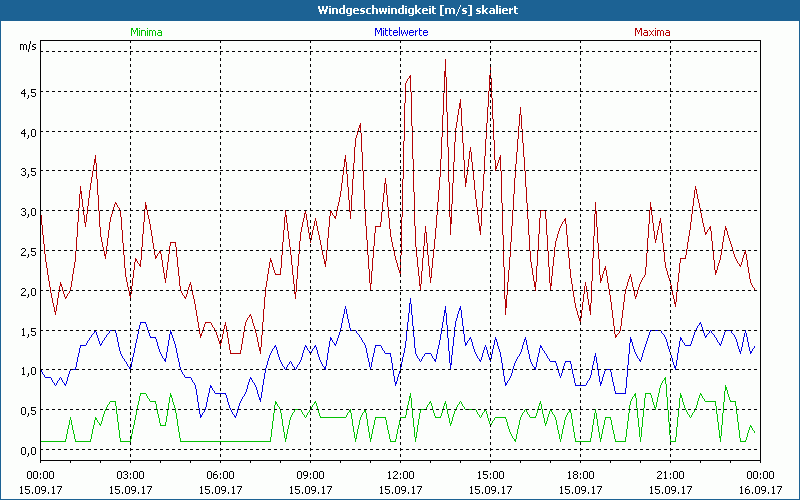
Task: Click the 4,0 y-axis value
Action: pos(27,132)
